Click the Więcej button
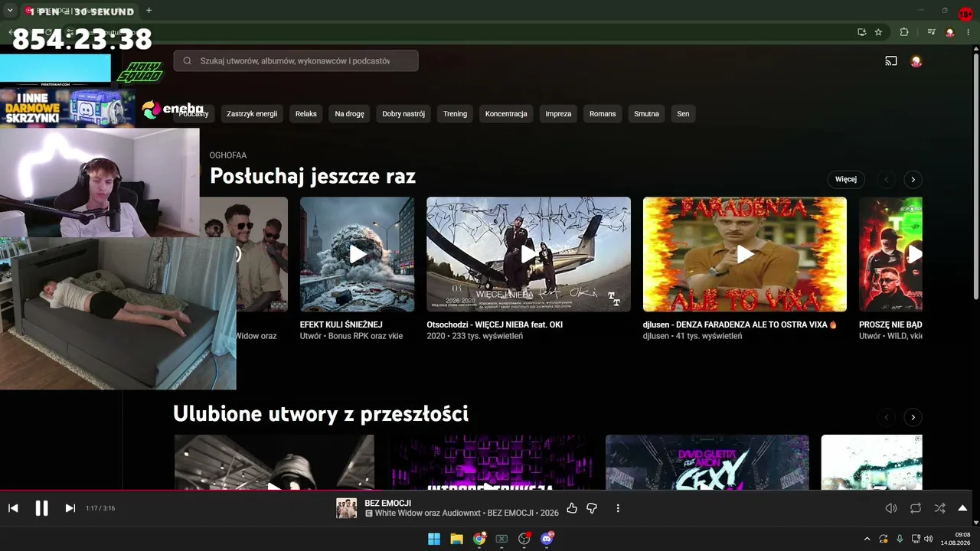 pos(846,179)
